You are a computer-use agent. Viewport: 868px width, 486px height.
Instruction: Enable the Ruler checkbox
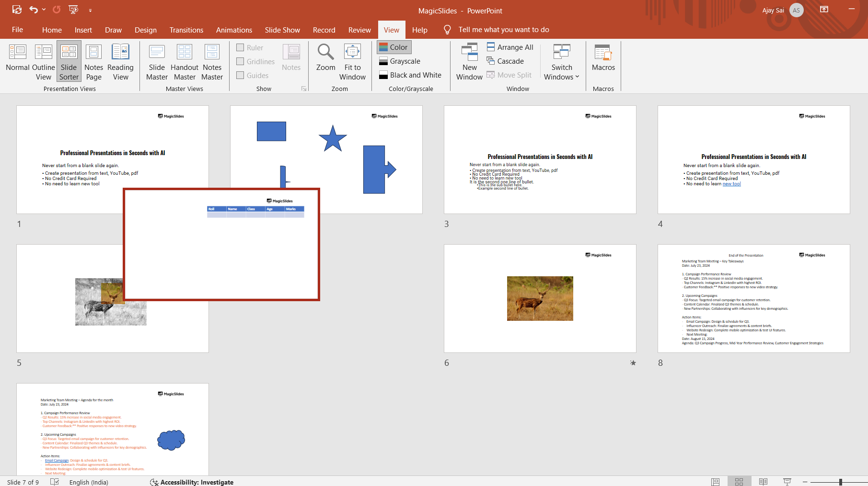click(241, 47)
